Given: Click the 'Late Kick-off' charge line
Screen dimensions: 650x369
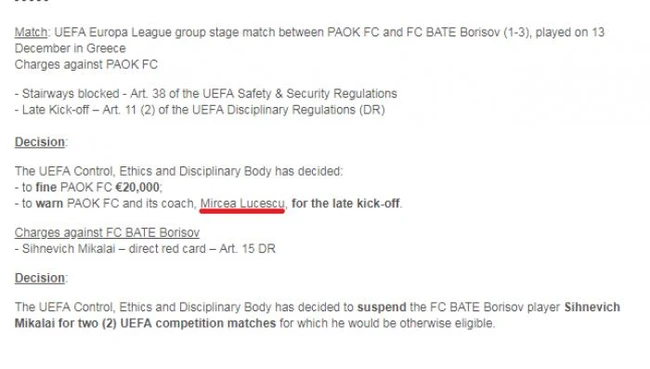Looking at the screenshot, I should coord(200,110).
